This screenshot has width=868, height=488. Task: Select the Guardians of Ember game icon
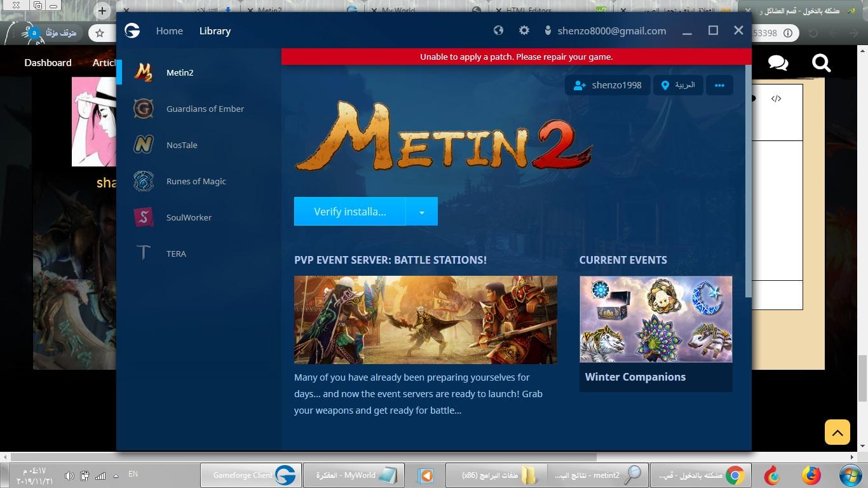pyautogui.click(x=144, y=109)
